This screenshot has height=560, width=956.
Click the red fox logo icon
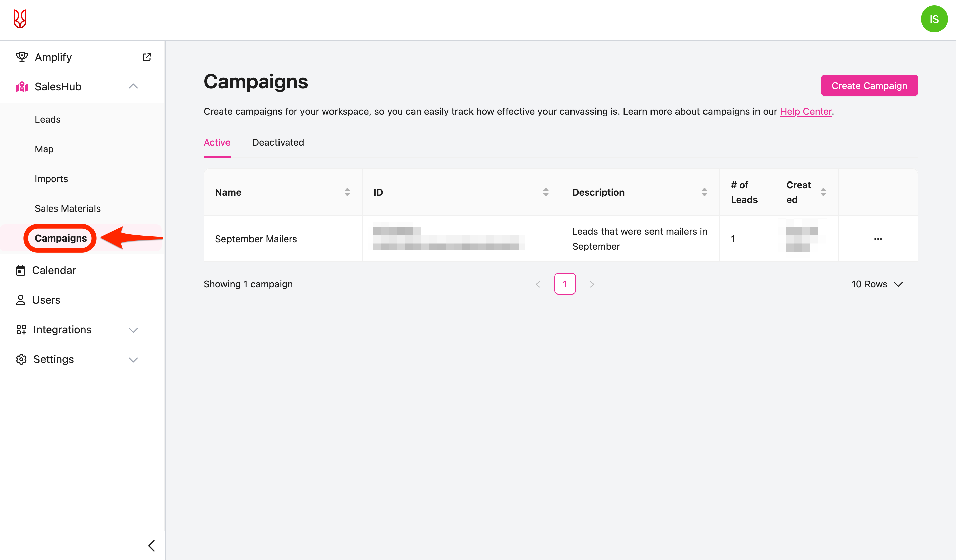[x=20, y=19]
